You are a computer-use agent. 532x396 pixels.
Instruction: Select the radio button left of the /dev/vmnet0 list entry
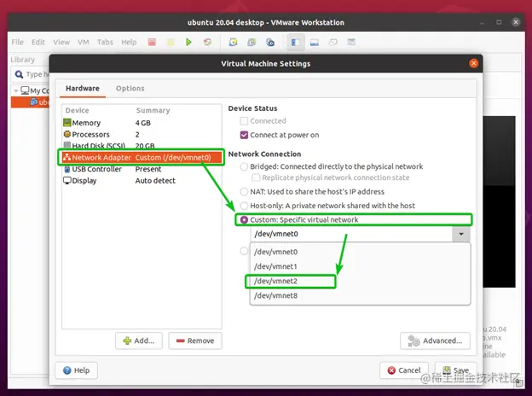tap(244, 251)
